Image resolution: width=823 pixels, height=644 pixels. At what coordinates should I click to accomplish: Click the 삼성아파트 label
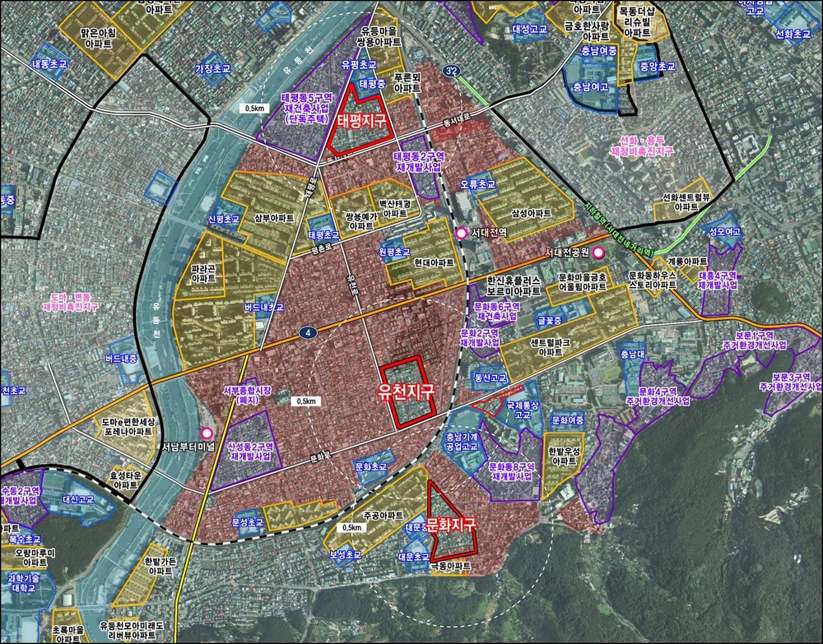[x=531, y=213]
